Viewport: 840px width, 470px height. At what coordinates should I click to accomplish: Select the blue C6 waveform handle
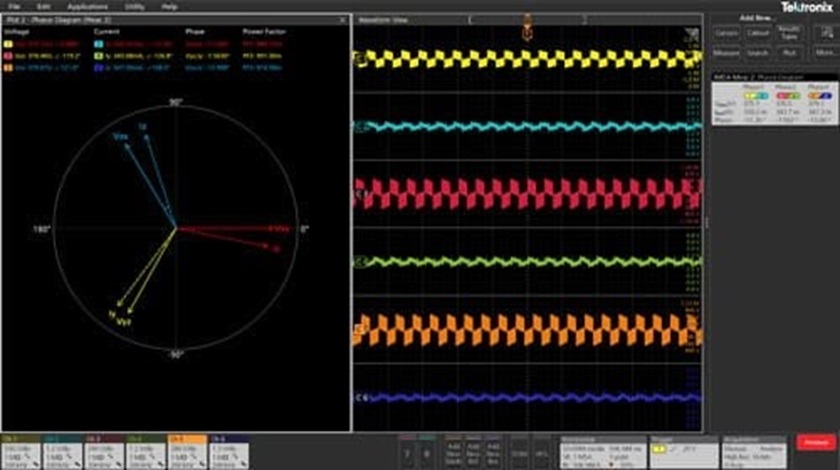pos(362,398)
